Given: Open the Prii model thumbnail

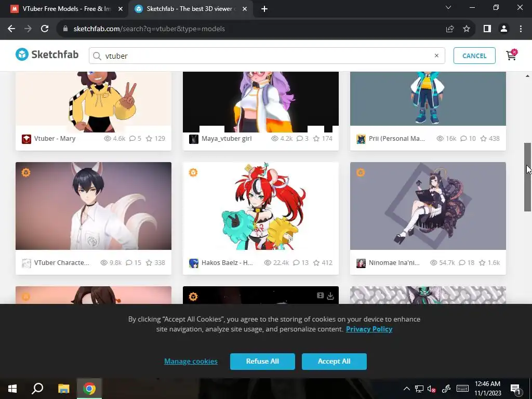Looking at the screenshot, I should [428, 99].
